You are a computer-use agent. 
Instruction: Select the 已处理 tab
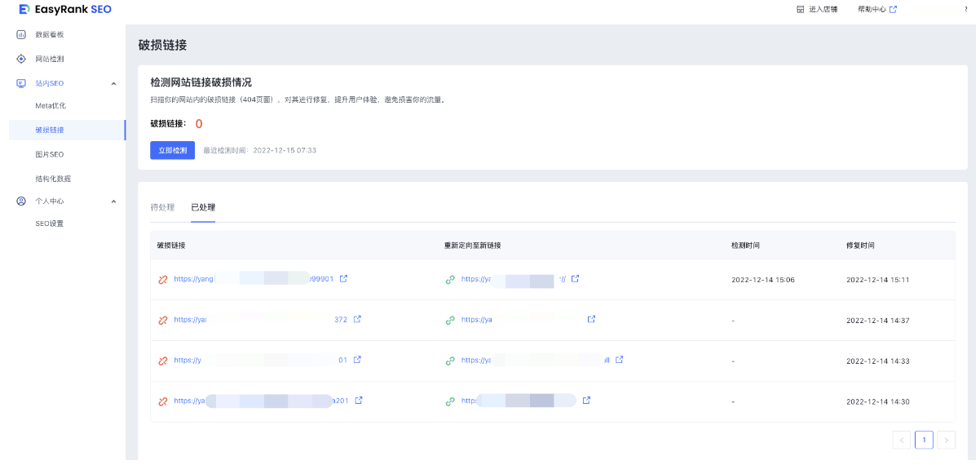pyautogui.click(x=203, y=207)
